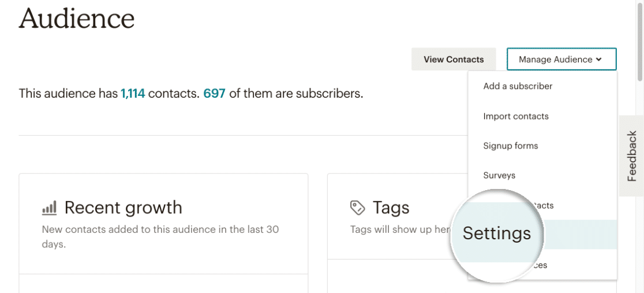Click the Recent growth heading
Viewport: 644px width, 293px height.
[123, 207]
